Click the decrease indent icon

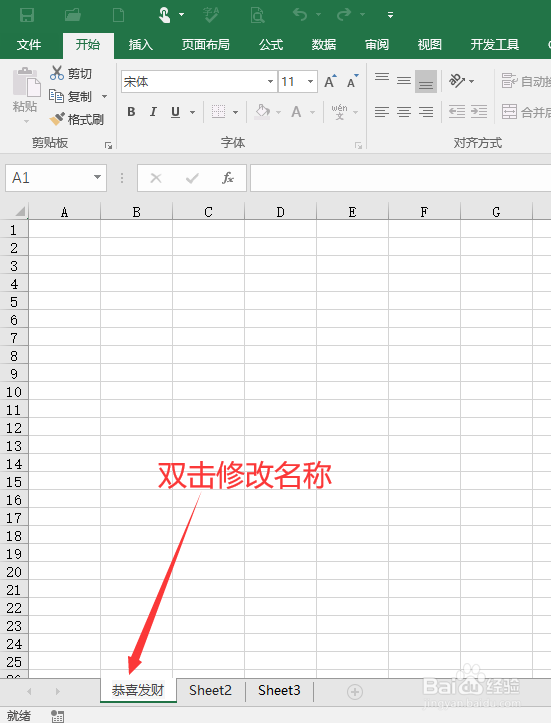[x=457, y=112]
